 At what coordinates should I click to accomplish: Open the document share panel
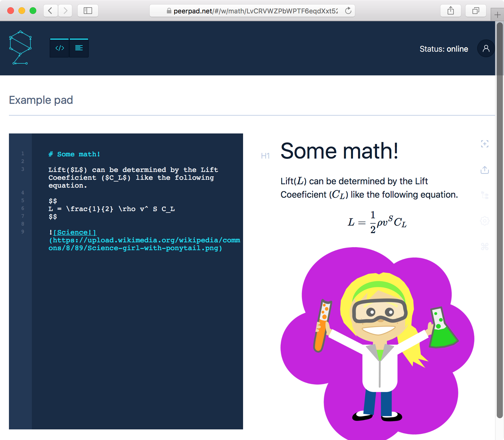coord(485,170)
